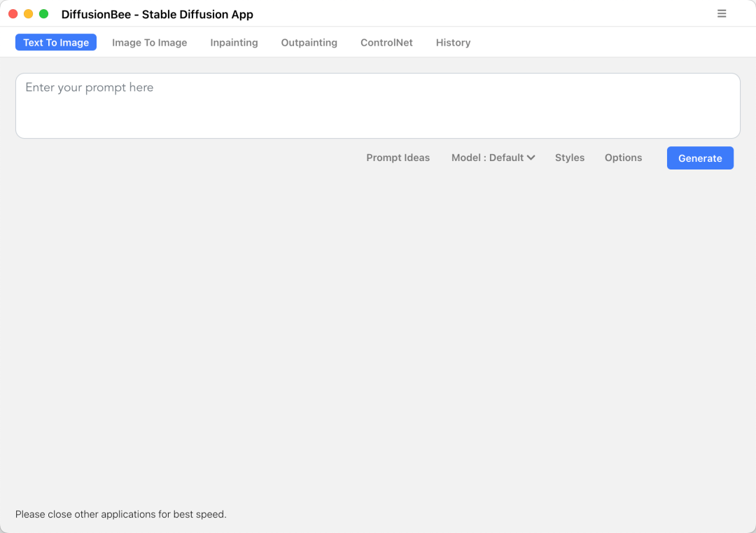756x533 pixels.
Task: Select the active Text To Image tab
Action: point(56,43)
